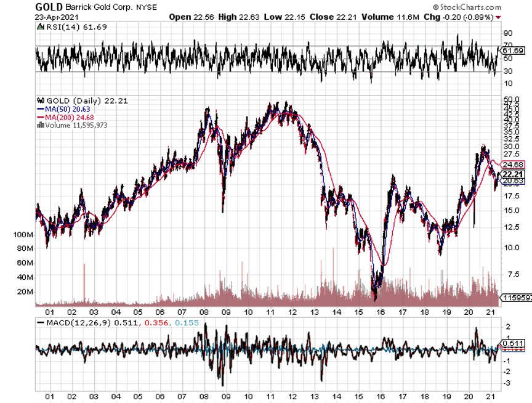Click the red 24.68 MA(200) price tag
532x403 pixels.
(514, 165)
